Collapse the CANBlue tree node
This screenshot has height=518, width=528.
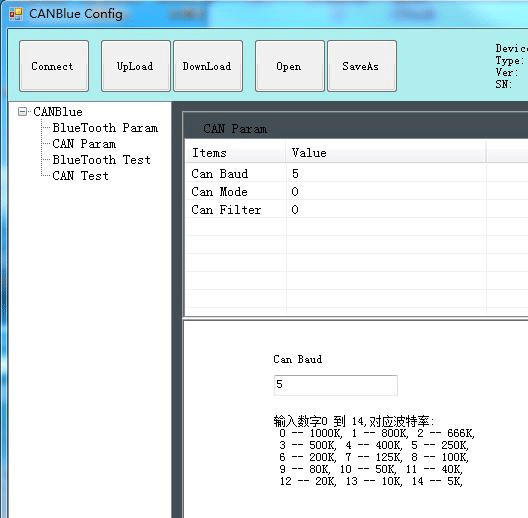[22, 111]
